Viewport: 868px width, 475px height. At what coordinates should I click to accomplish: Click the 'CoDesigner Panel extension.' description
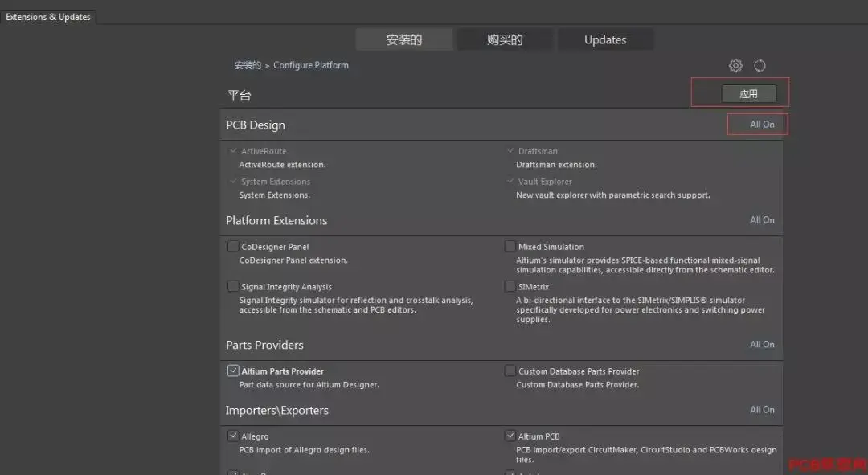click(x=293, y=260)
